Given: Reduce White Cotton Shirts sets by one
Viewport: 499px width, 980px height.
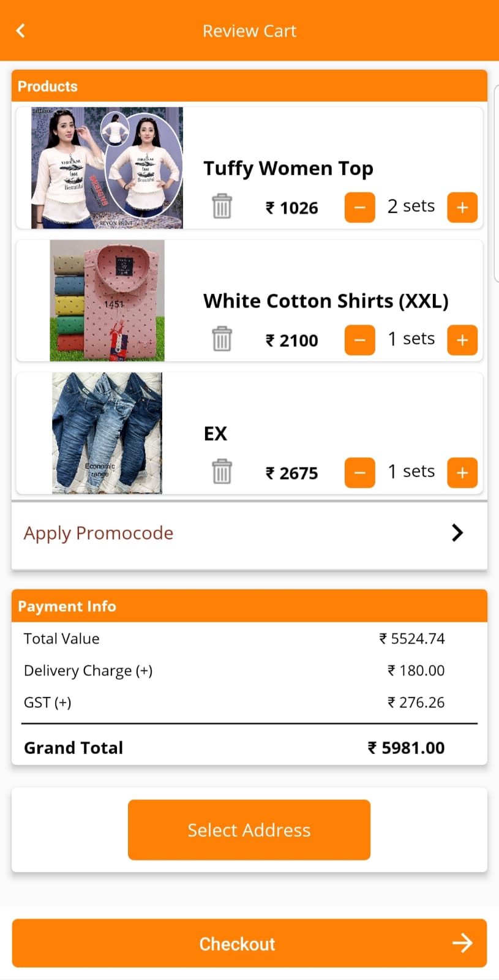Looking at the screenshot, I should (x=360, y=340).
